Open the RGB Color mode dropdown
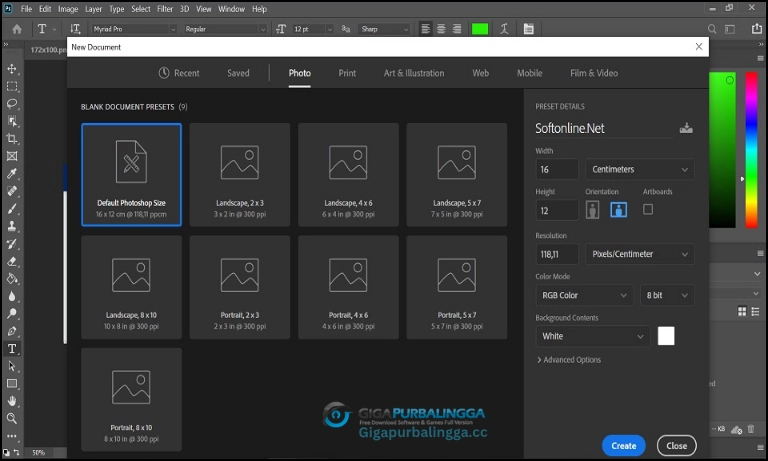The width and height of the screenshot is (768, 461). click(x=584, y=295)
